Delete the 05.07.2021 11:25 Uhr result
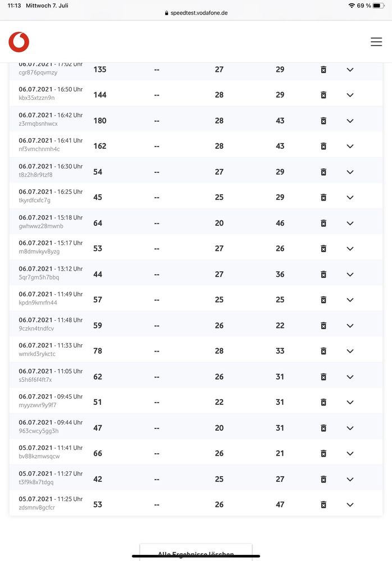This screenshot has width=392, height=561. [323, 504]
